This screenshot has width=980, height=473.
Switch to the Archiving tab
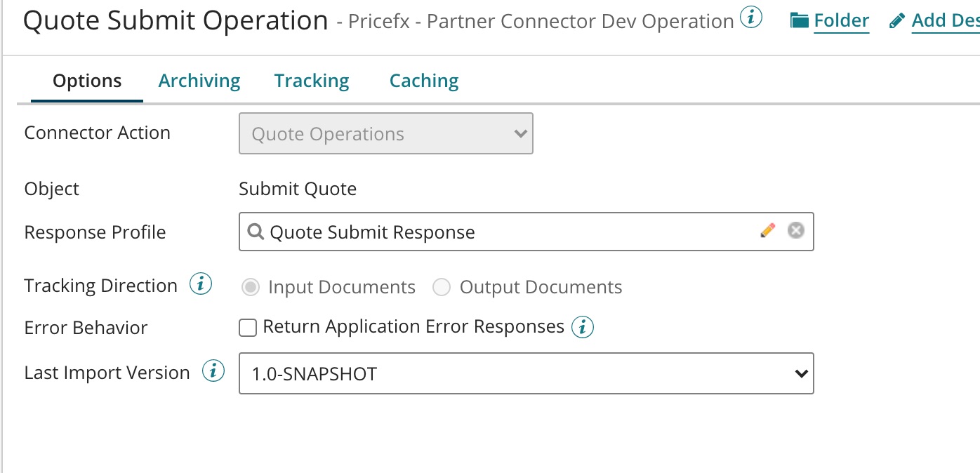tap(199, 81)
